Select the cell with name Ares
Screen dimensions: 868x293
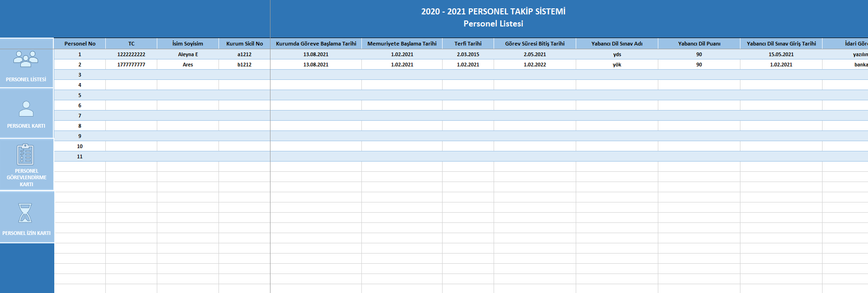click(188, 65)
